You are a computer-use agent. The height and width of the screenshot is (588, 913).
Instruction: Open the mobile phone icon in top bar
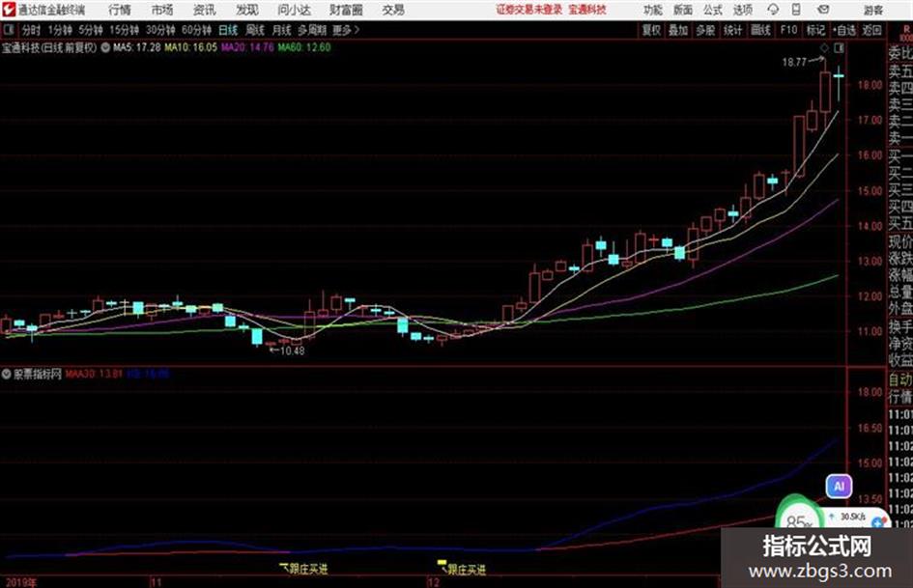pos(796,10)
